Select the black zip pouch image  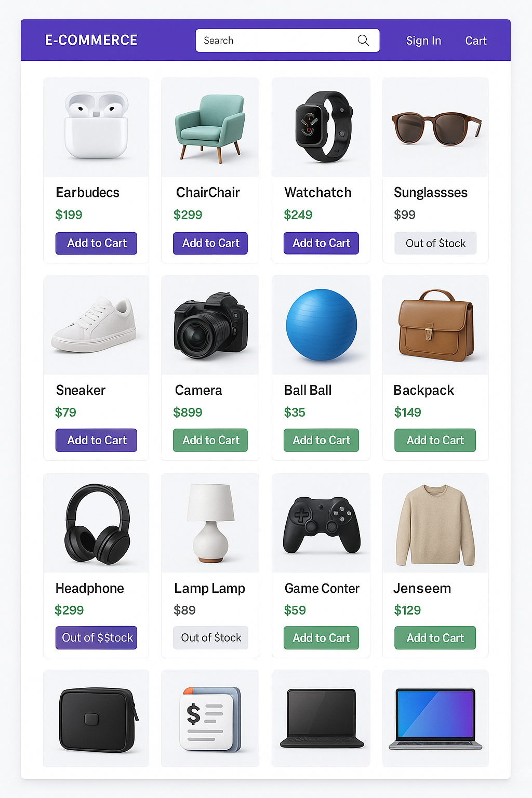tap(99, 720)
